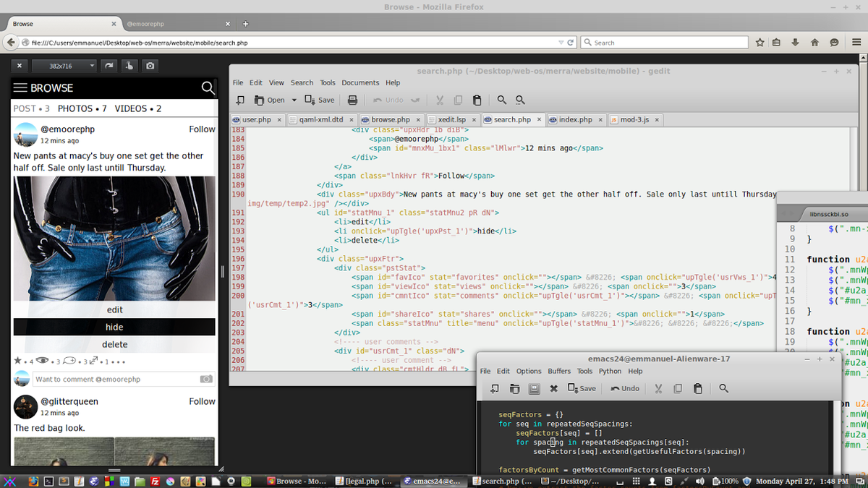Follow @glitterqueen
The height and width of the screenshot is (488, 868).
coord(202,401)
